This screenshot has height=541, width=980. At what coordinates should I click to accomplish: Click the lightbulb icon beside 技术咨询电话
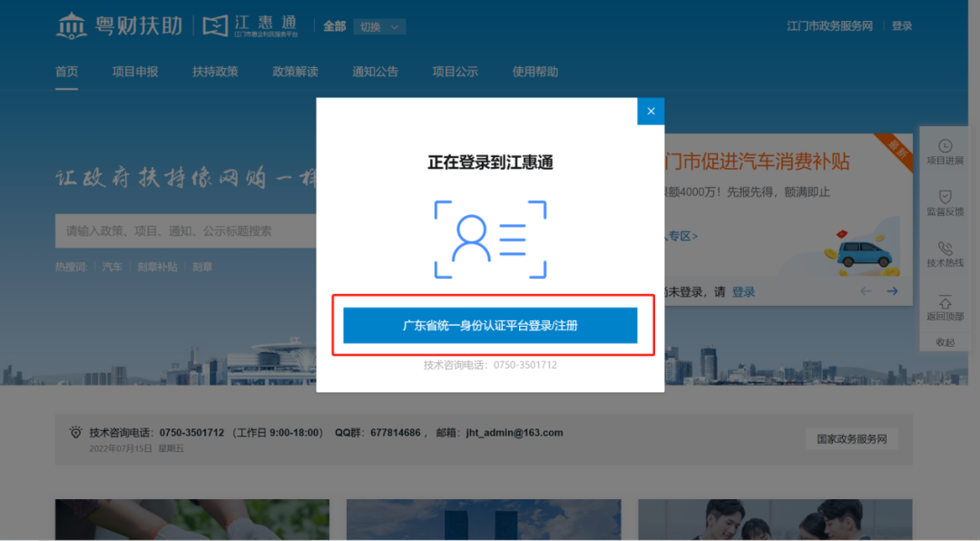(75, 433)
